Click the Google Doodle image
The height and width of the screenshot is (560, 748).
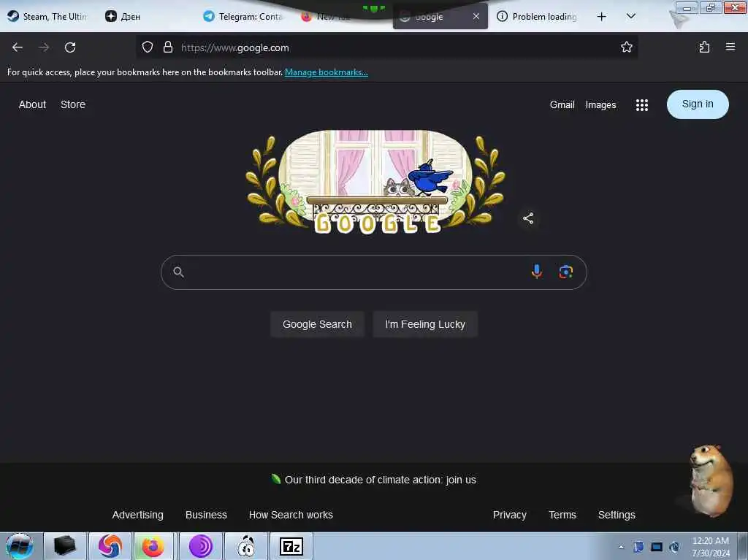coord(375,183)
